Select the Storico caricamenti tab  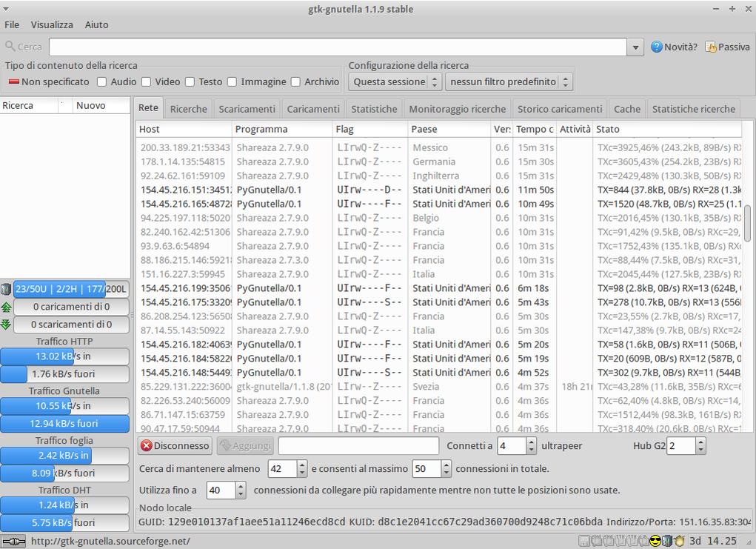pos(560,109)
